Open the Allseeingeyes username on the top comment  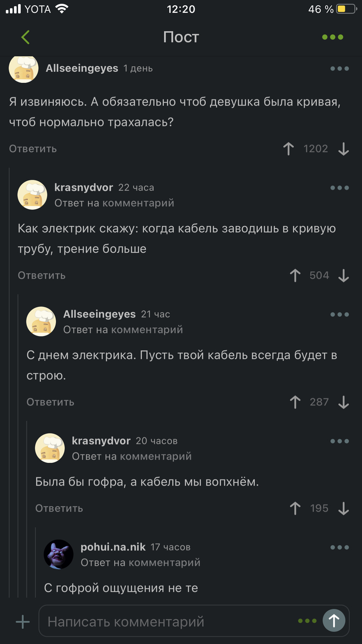point(82,68)
